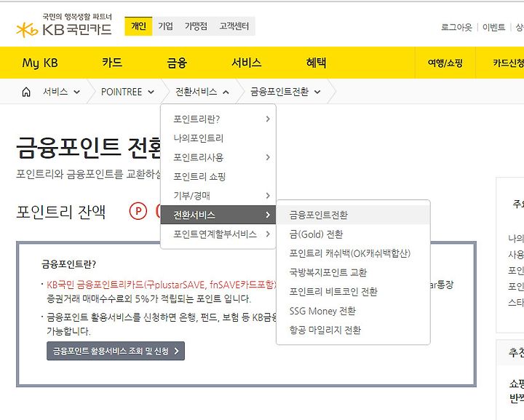Click the KB국민카드 logo

point(64,25)
